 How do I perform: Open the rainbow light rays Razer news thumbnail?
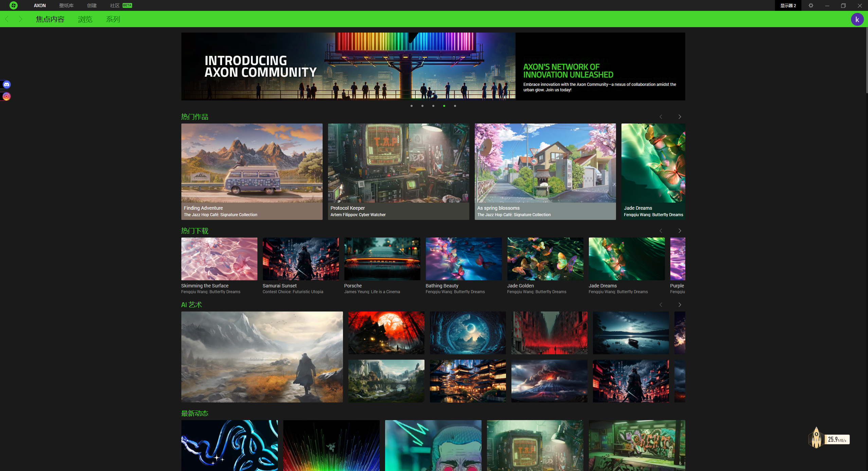(331, 446)
